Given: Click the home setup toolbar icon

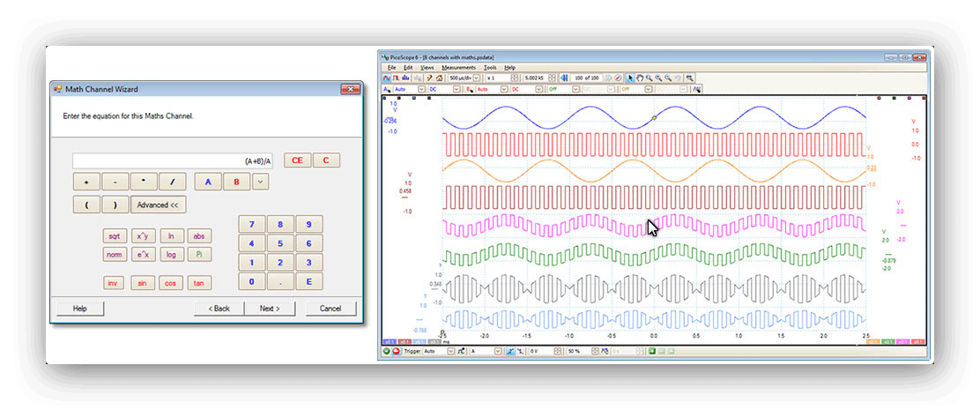Looking at the screenshot, I should click(x=438, y=78).
